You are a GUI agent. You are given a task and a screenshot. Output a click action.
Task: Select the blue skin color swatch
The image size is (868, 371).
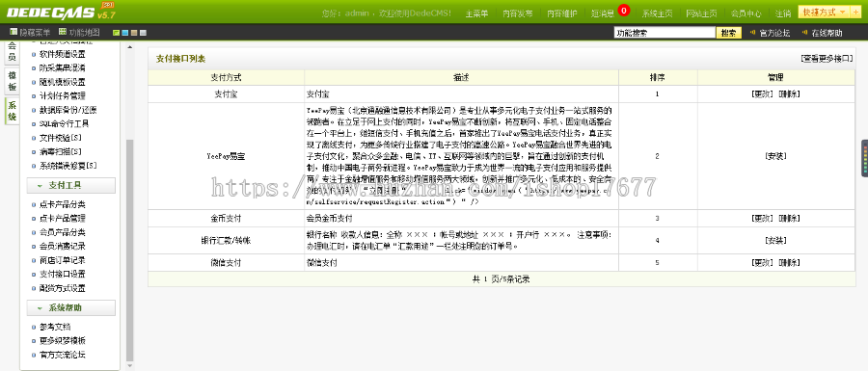pos(125,33)
